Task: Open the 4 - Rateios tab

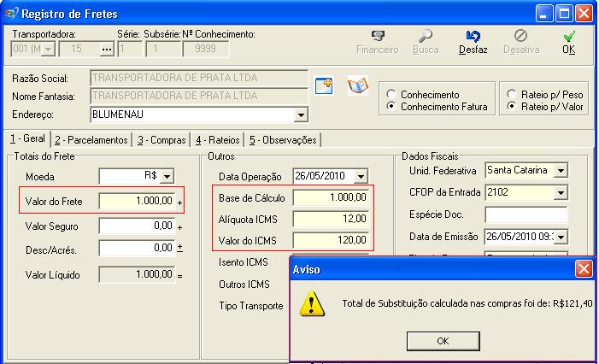Action: [216, 140]
